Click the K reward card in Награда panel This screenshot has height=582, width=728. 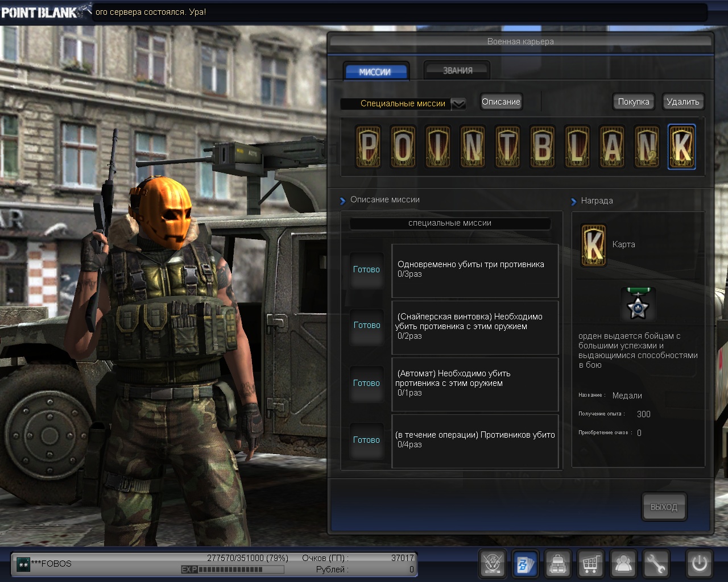pos(593,245)
